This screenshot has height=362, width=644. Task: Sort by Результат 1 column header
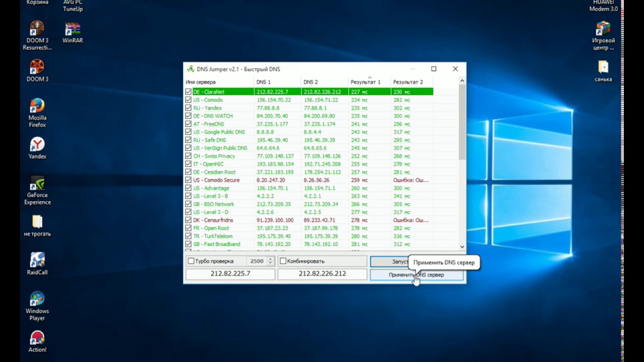click(x=369, y=82)
